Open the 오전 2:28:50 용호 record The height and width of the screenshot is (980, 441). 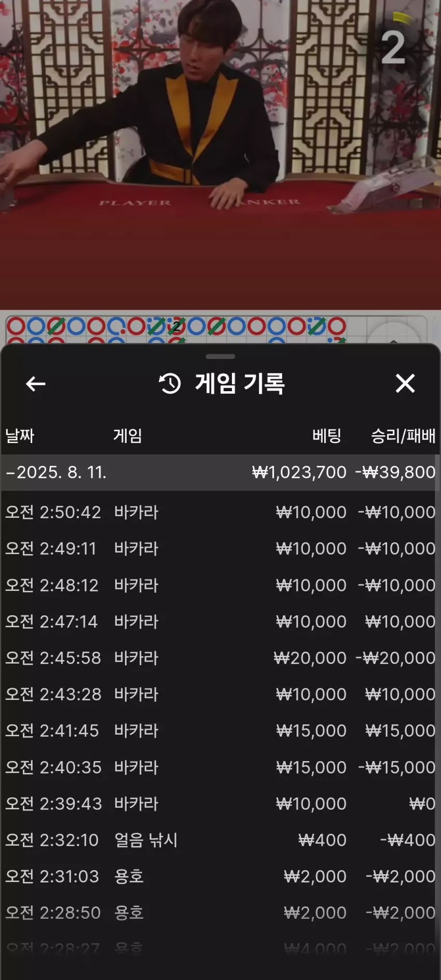(x=220, y=913)
